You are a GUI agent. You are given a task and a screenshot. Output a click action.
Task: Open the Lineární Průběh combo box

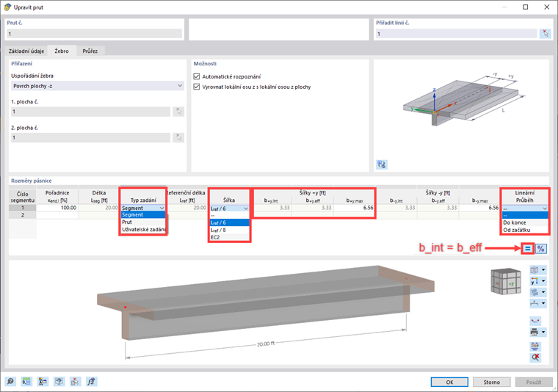pyautogui.click(x=525, y=208)
